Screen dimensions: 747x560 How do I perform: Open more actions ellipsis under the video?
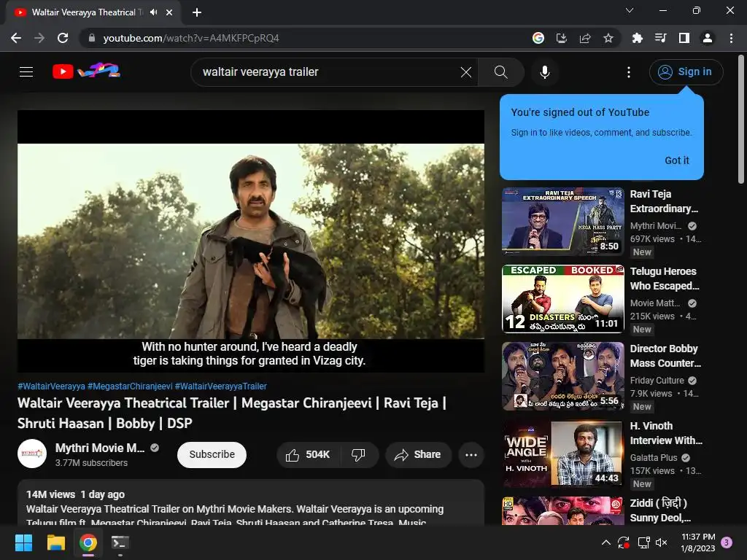(x=471, y=455)
